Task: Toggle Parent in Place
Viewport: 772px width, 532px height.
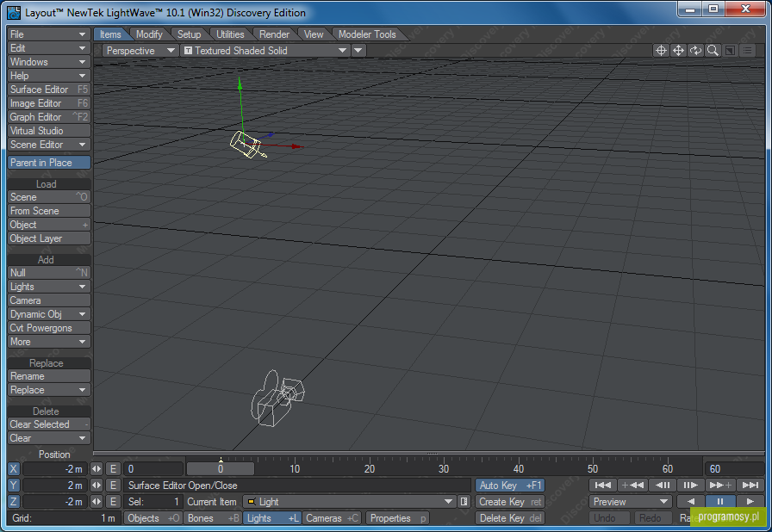Action: click(x=49, y=162)
